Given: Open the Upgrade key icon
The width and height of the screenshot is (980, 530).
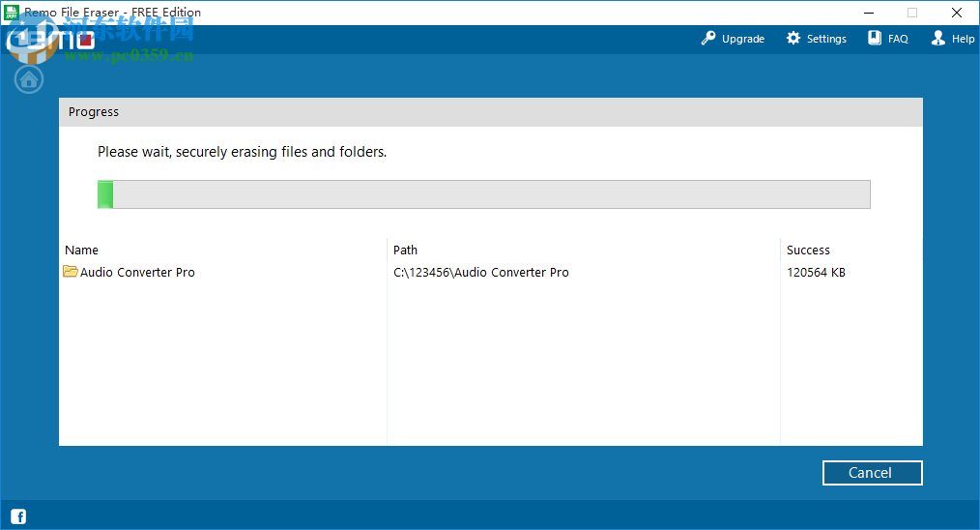Looking at the screenshot, I should click(x=708, y=38).
